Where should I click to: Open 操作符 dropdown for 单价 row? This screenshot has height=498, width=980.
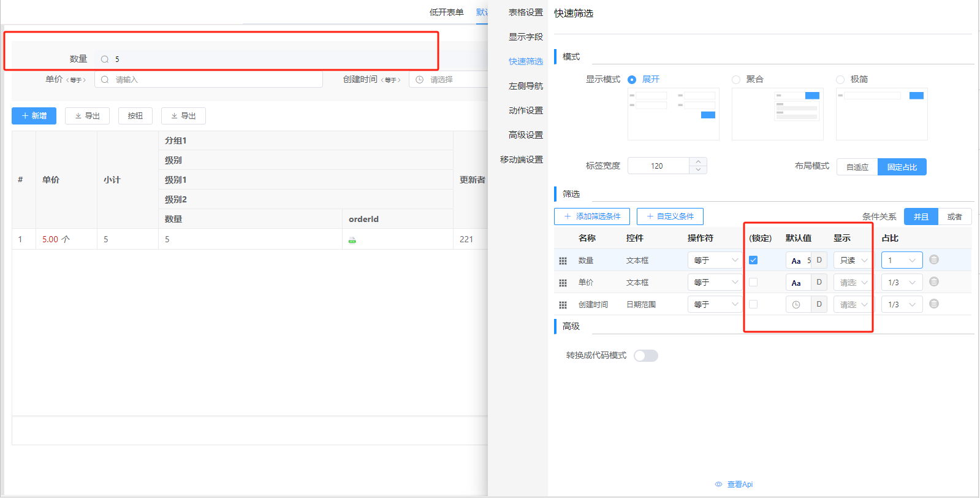pyautogui.click(x=715, y=283)
